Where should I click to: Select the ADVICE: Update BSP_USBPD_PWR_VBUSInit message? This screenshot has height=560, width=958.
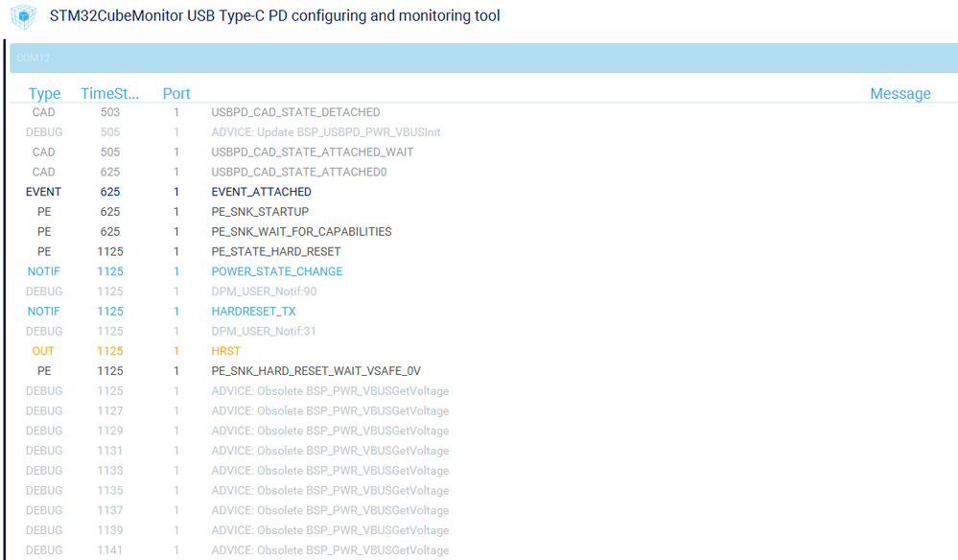pos(326,132)
